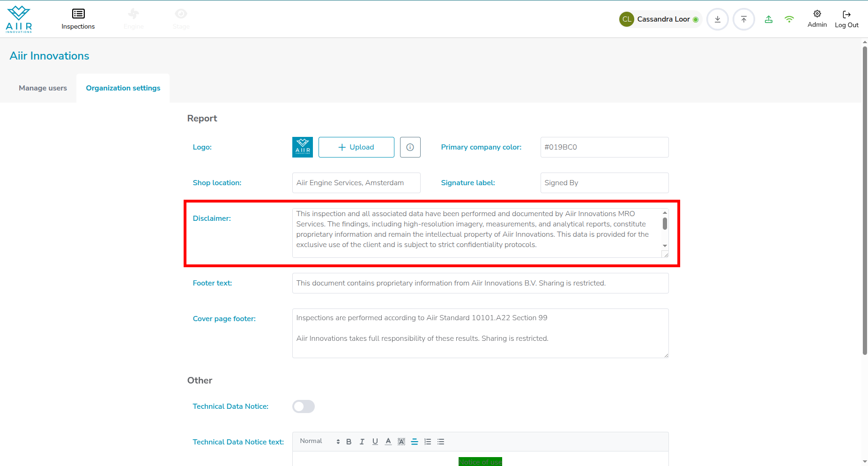Click the 'Disclaimer:' label
The height and width of the screenshot is (466, 868).
[x=212, y=218]
